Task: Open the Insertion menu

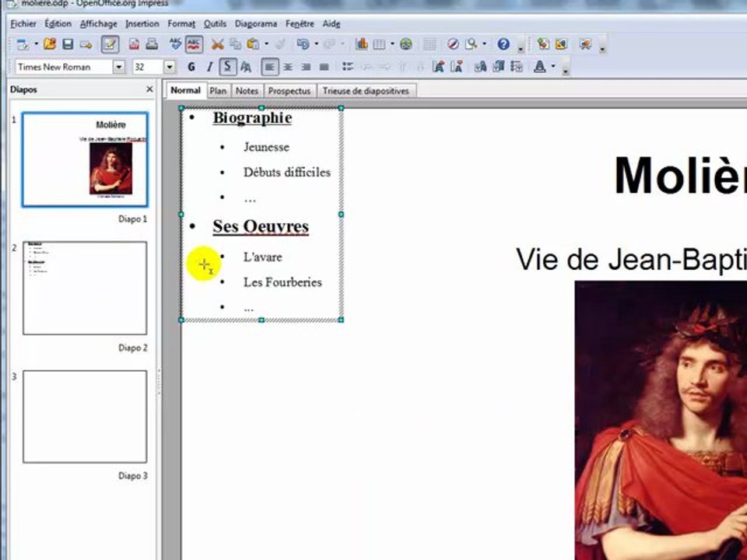Action: (x=142, y=23)
